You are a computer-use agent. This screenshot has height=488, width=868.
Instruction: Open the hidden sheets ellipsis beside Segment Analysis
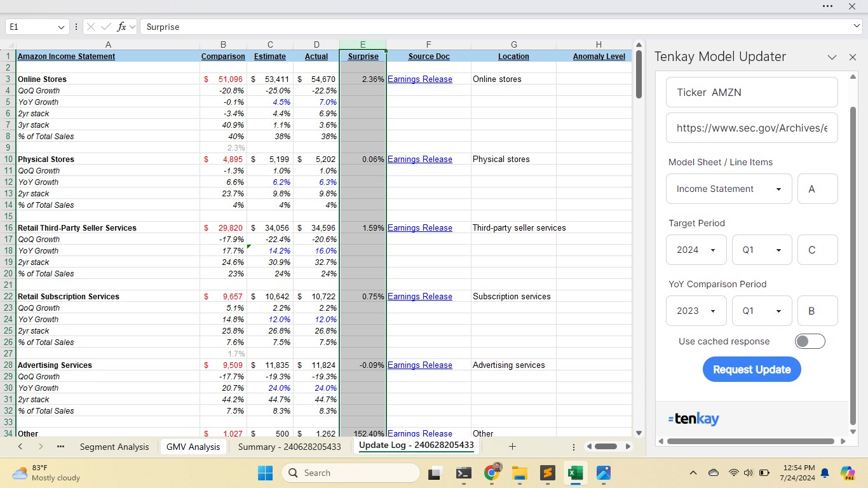point(61,447)
